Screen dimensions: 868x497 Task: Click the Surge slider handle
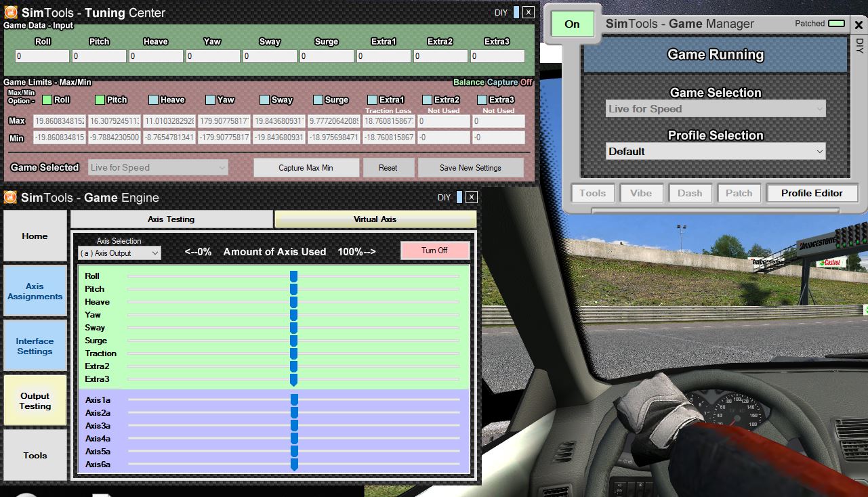(293, 341)
